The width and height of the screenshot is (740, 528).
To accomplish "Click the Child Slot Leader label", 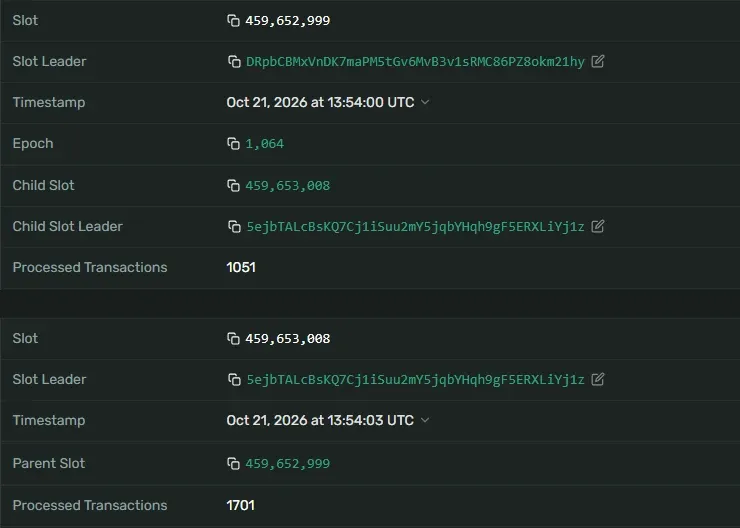I will tap(67, 226).
